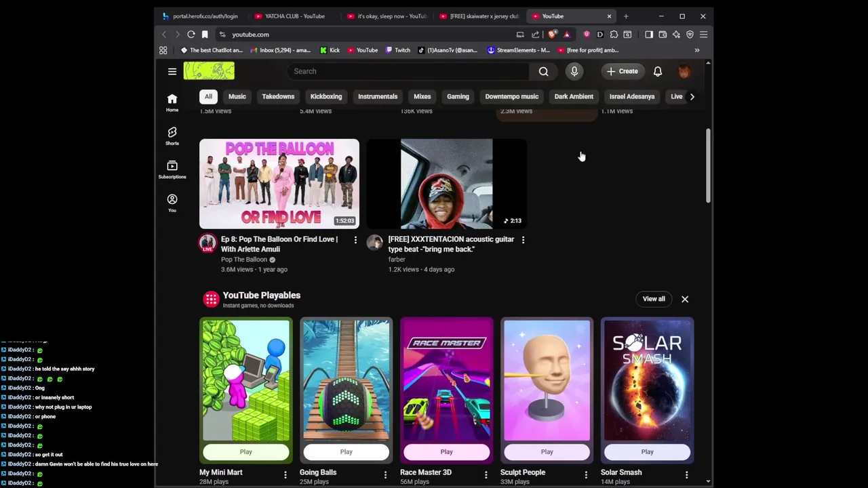Viewport: 868px width, 488px height.
Task: Play My Mini Mart game
Action: click(x=245, y=452)
